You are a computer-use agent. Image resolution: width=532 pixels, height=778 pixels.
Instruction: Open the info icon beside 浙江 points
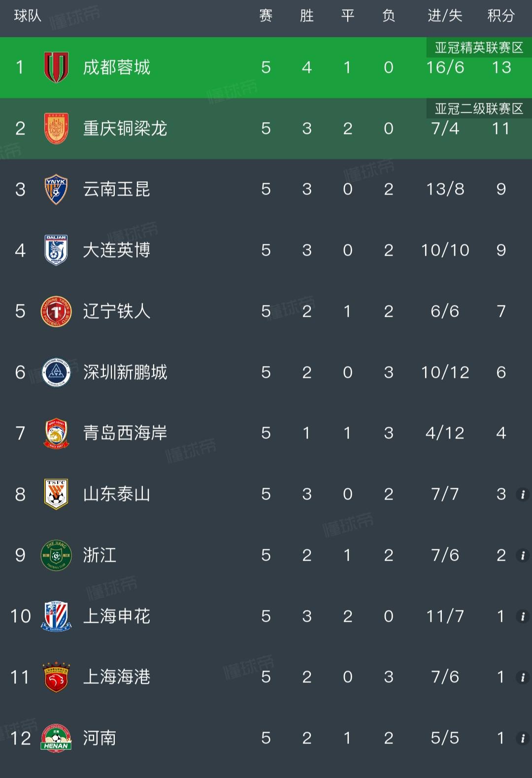coord(522,555)
